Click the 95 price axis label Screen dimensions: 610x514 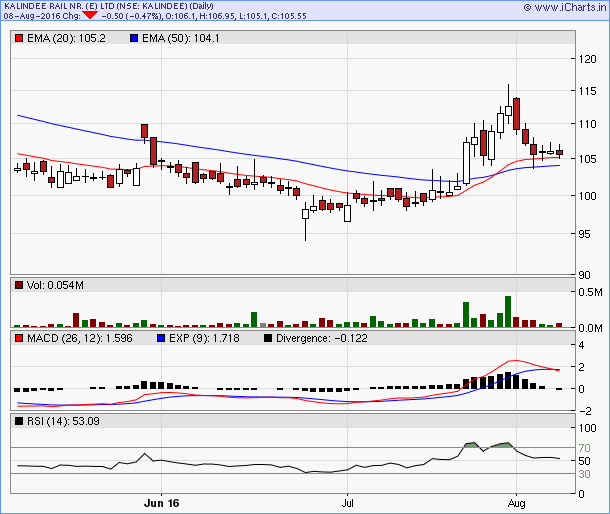pos(584,234)
